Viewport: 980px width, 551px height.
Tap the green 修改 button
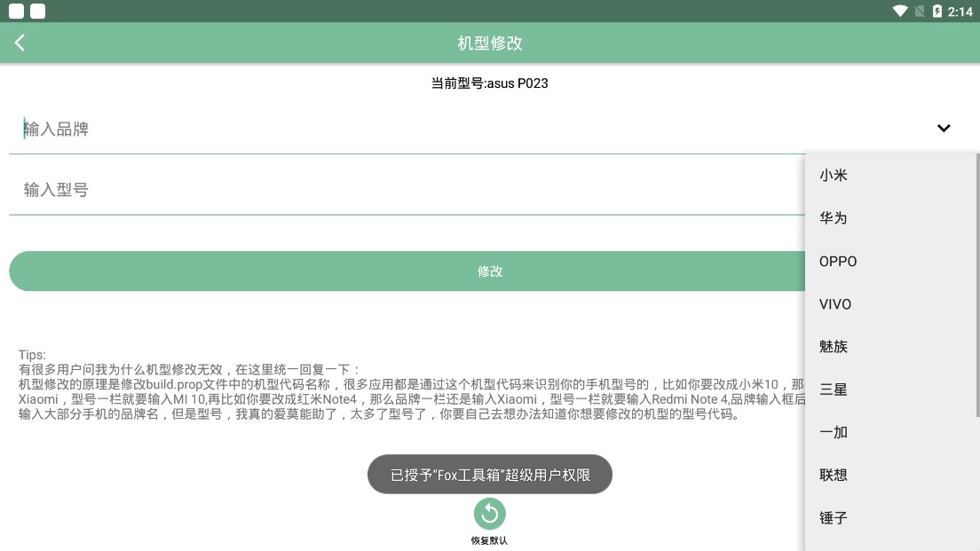407,272
